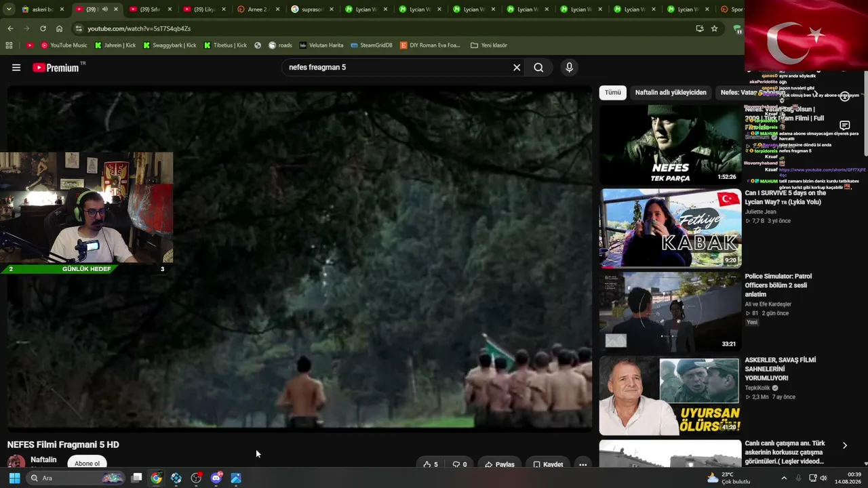Open the 'roads' bookmark
The image size is (868, 488).
point(280,45)
